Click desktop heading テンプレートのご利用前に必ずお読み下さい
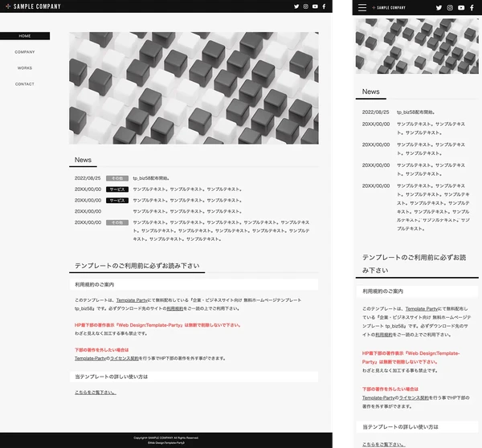This screenshot has height=448, width=482. click(x=137, y=266)
